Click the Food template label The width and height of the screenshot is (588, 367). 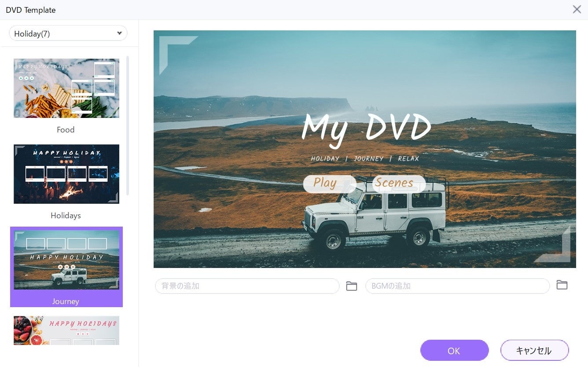coord(66,130)
